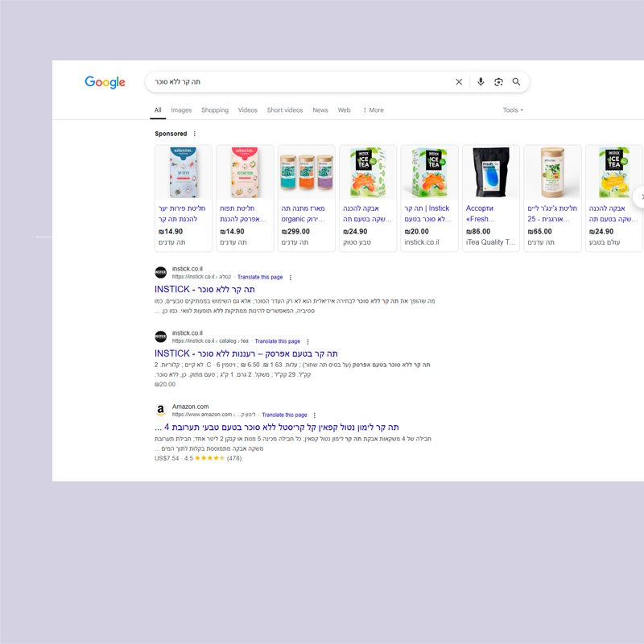Open the ₪86.00 black bag Fresh tea image
644x644 pixels.
click(491, 172)
